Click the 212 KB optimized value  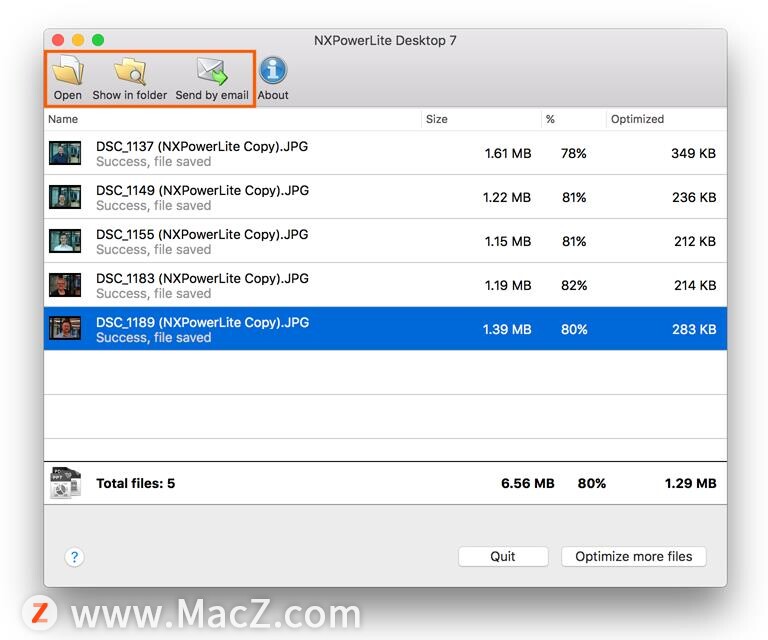(695, 241)
